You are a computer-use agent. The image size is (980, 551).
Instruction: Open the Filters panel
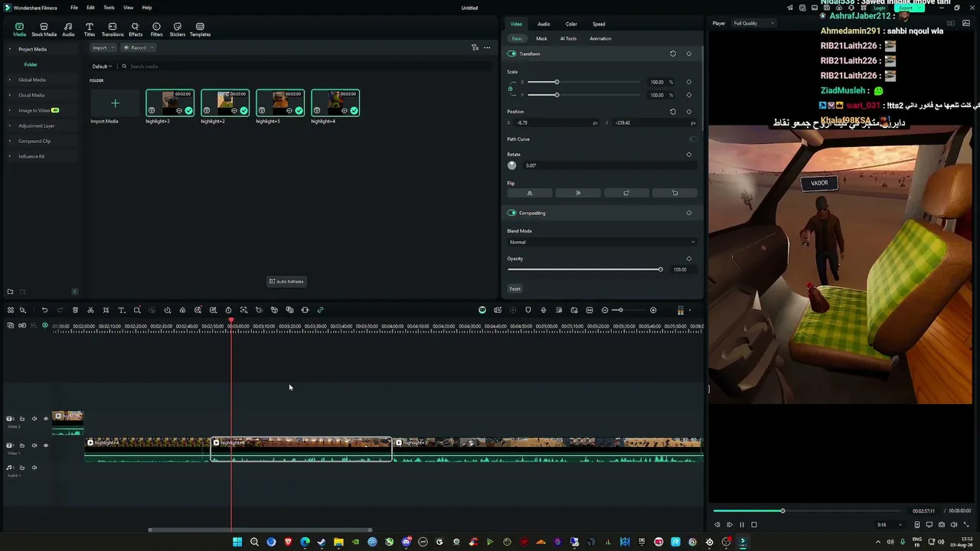pyautogui.click(x=156, y=29)
